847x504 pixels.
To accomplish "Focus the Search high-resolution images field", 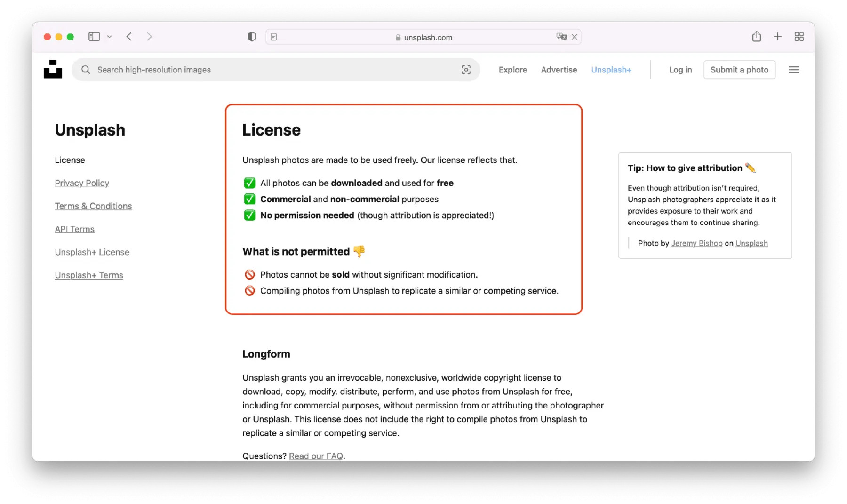I will (273, 70).
